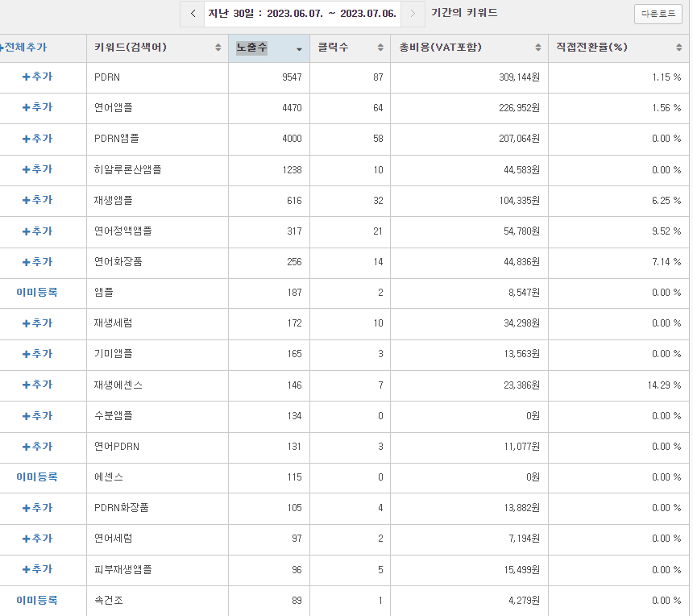Click the 다운로드 download button
693x616 pixels.
point(658,14)
